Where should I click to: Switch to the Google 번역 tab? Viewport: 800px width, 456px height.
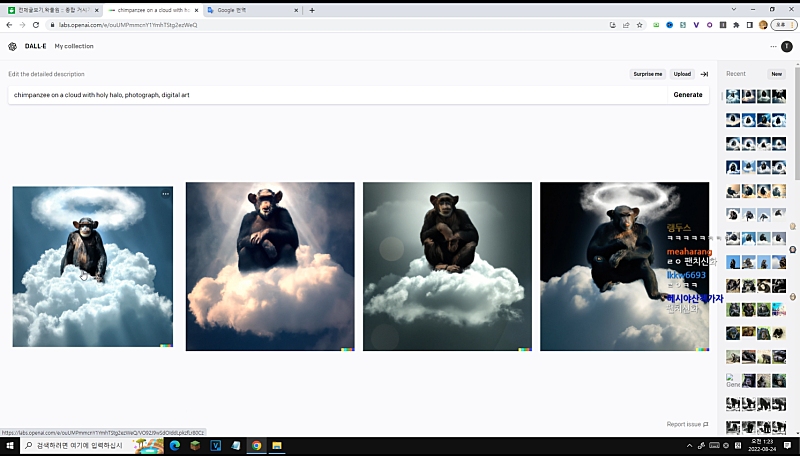click(248, 10)
